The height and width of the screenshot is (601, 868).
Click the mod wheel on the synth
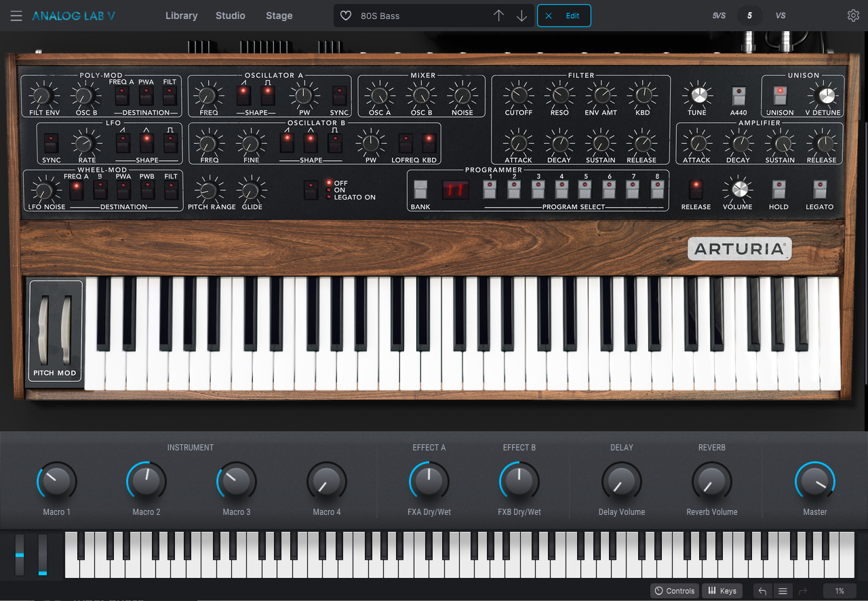click(66, 330)
